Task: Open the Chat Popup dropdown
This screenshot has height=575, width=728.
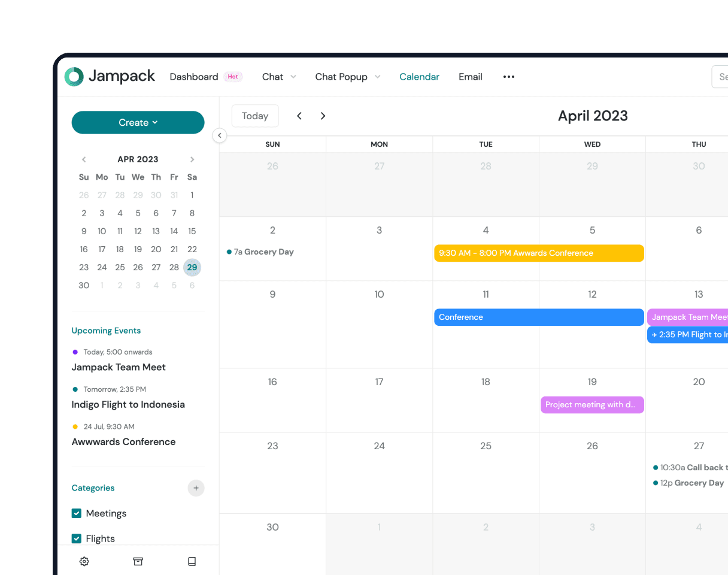Action: 348,77
